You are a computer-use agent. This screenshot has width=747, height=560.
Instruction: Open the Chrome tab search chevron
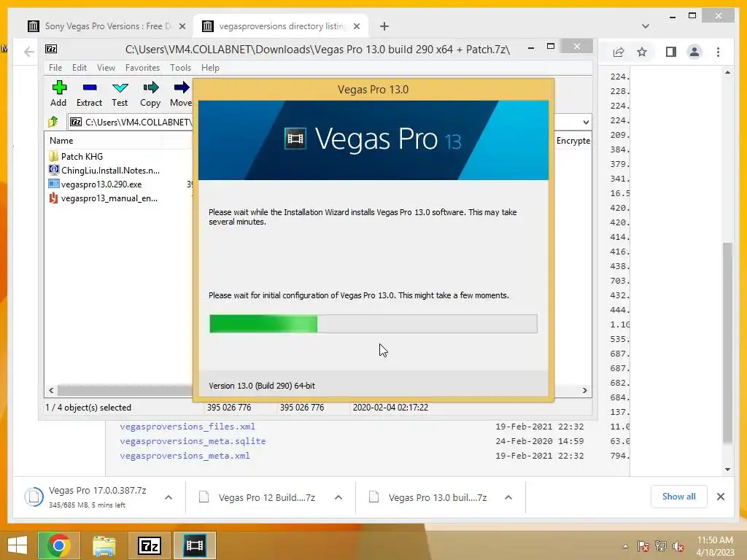point(645,26)
